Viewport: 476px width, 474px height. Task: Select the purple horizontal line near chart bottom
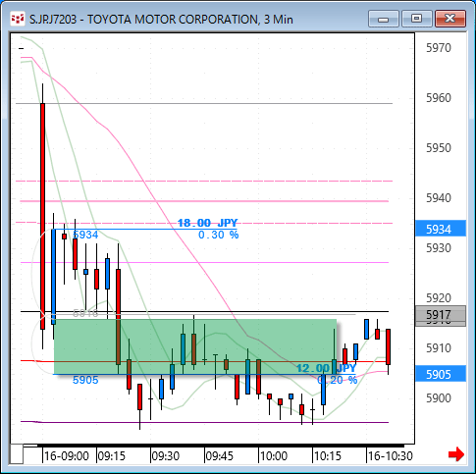[x=204, y=422]
